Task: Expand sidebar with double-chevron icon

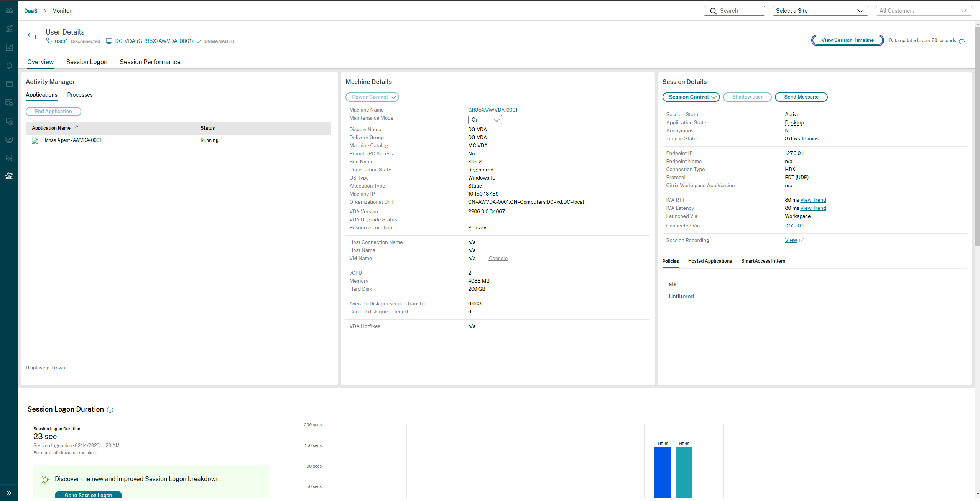Action: pos(9,493)
